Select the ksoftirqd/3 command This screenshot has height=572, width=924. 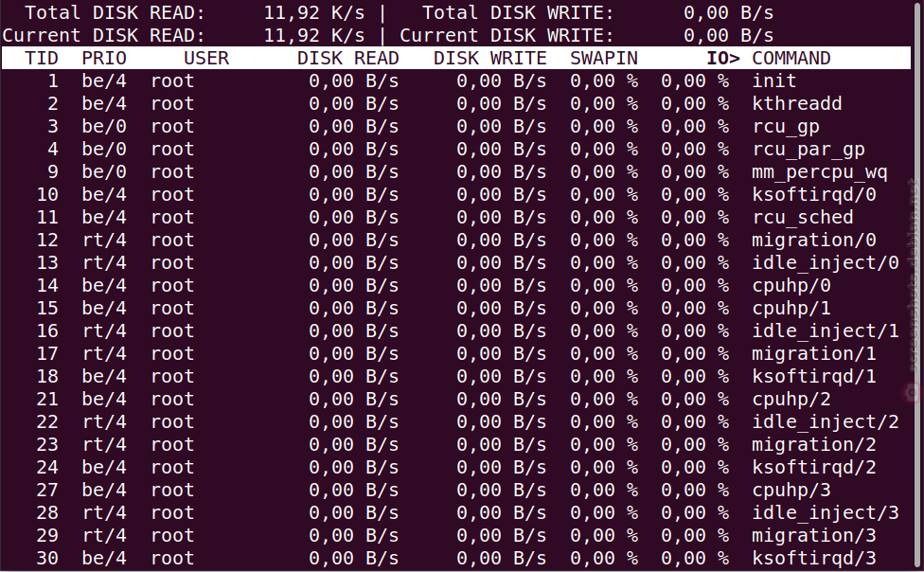click(814, 559)
